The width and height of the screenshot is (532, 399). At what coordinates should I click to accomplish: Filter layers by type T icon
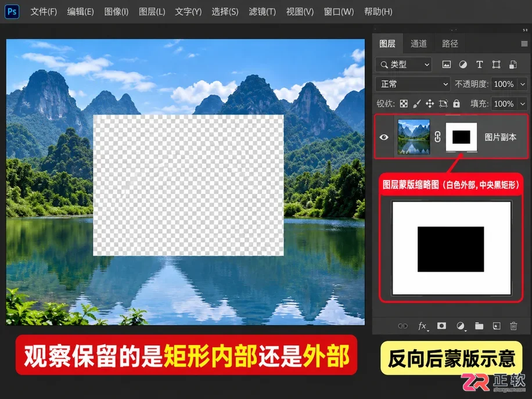(479, 64)
